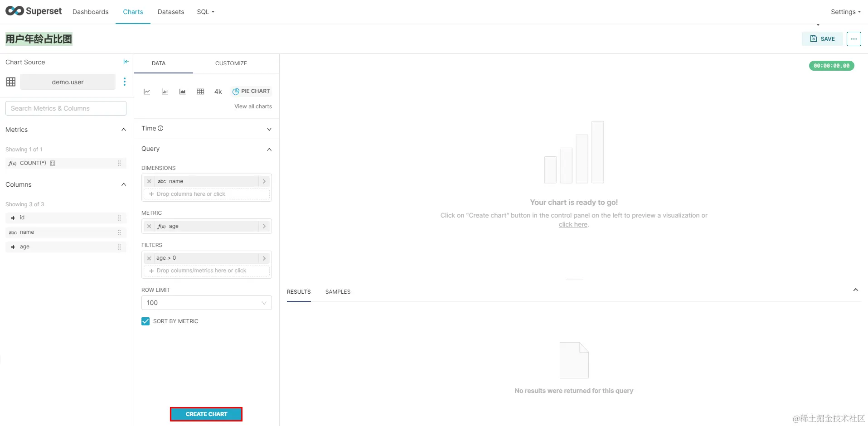Image resolution: width=868 pixels, height=426 pixels.
Task: Open demo.user dataset options menu
Action: pyautogui.click(x=125, y=82)
